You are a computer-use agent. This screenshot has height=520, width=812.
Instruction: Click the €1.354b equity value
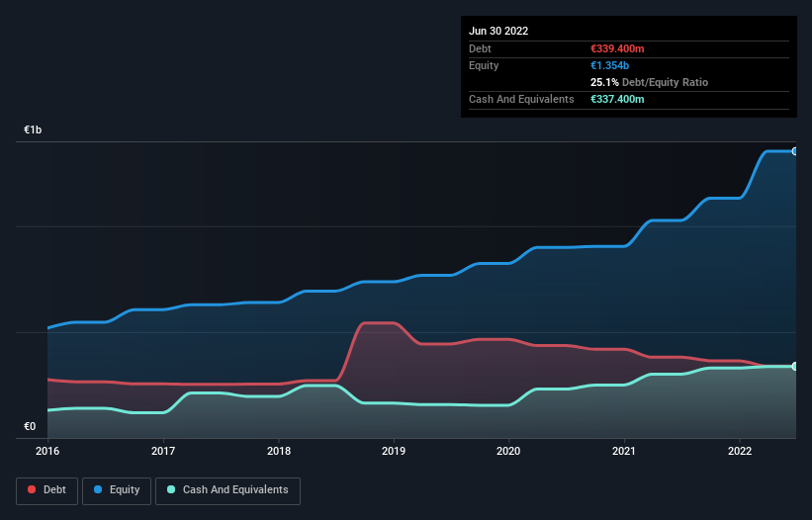tap(609, 65)
